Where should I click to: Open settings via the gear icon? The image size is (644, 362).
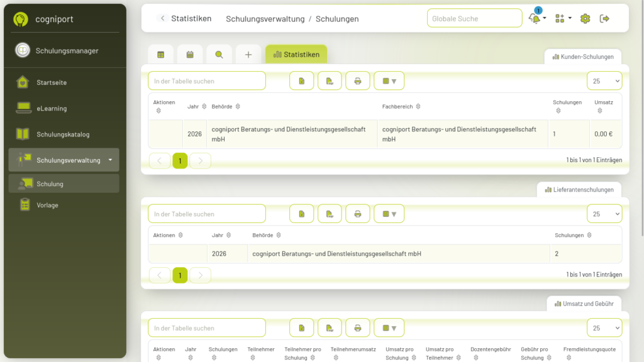pos(586,18)
